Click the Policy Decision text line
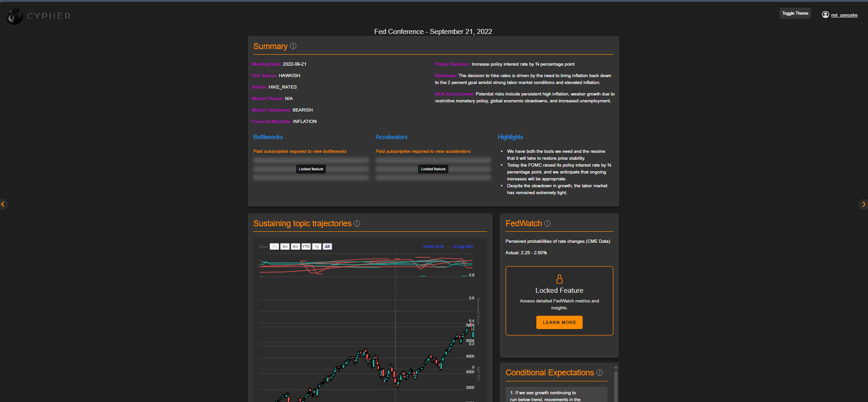868x402 pixels. point(505,64)
